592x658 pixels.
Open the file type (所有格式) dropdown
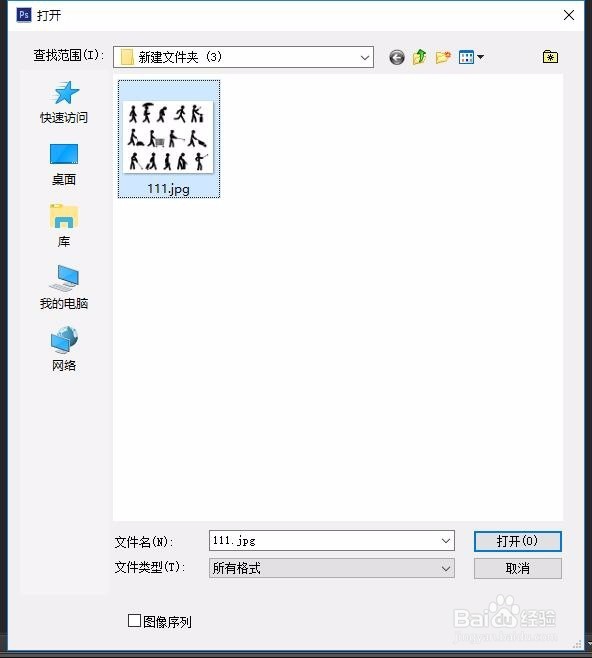(331, 568)
